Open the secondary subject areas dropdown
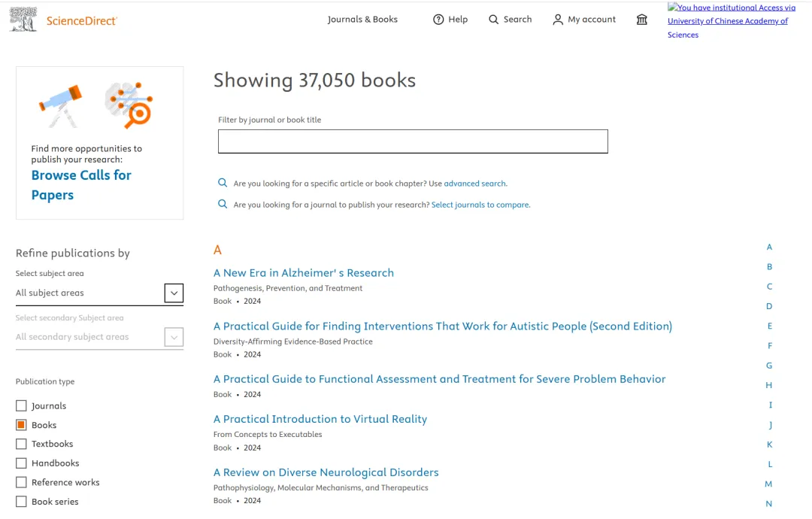Screen dimensions: 812x519 pos(174,337)
